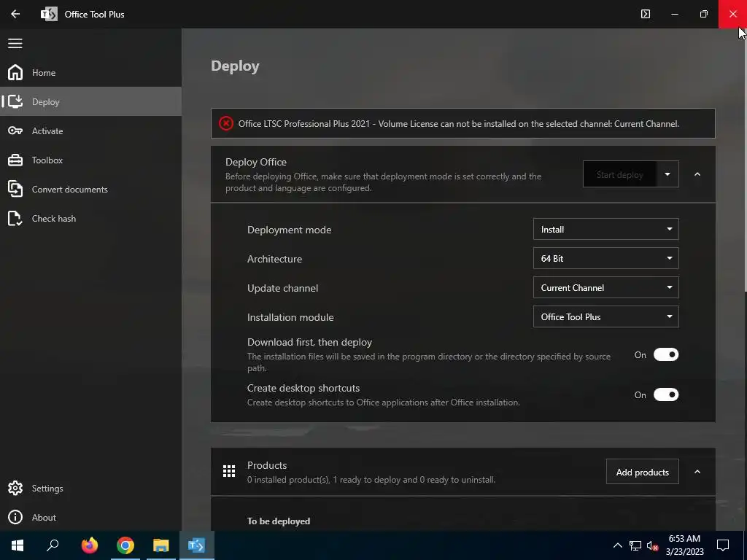This screenshot has height=560, width=747.
Task: Select Deploy in the sidebar
Action: pyautogui.click(x=90, y=101)
